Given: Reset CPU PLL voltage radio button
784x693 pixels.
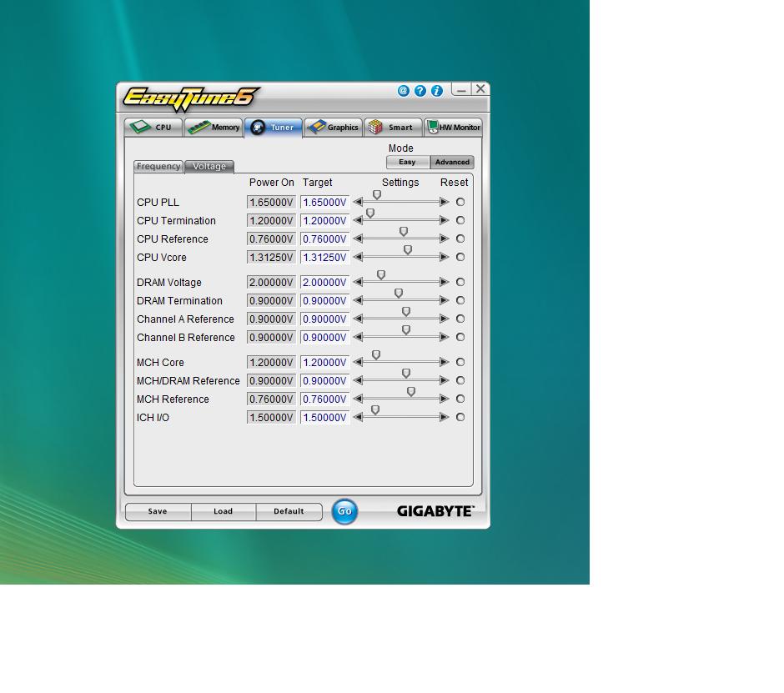Looking at the screenshot, I should pyautogui.click(x=460, y=202).
